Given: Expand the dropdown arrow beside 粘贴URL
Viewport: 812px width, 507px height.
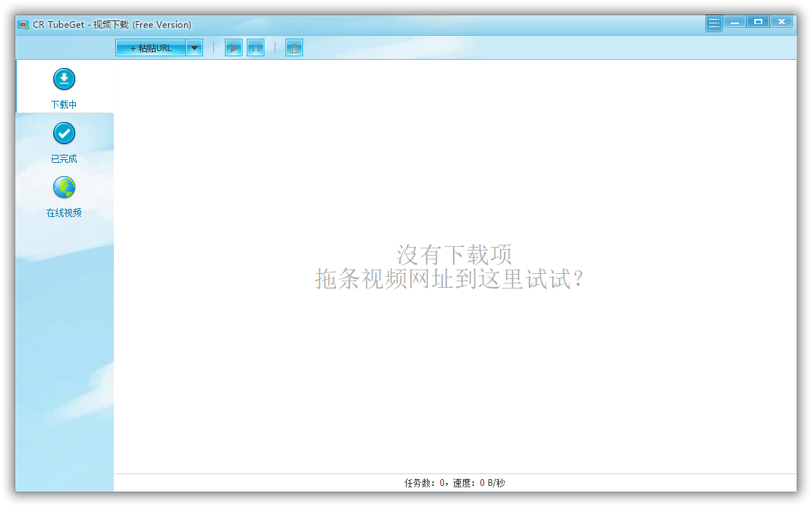Looking at the screenshot, I should (194, 48).
